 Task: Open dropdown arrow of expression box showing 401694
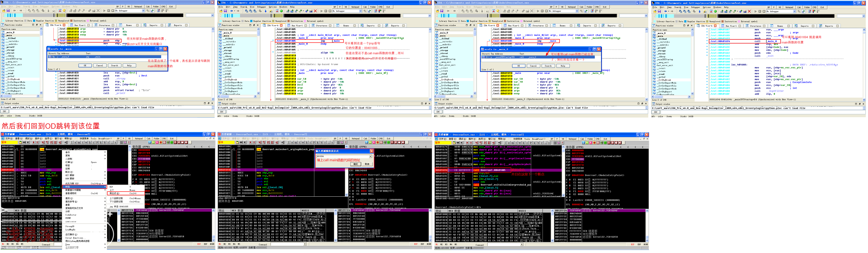[x=370, y=156]
